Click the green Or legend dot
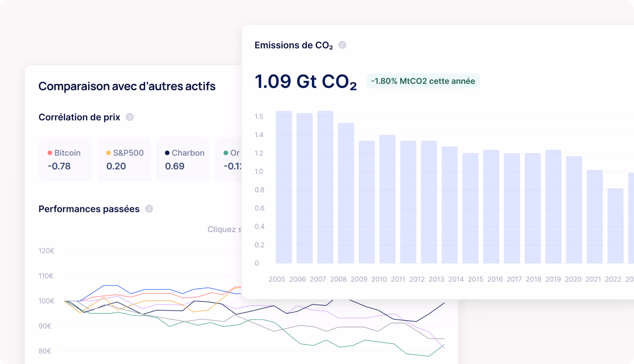The image size is (634, 364). (226, 153)
